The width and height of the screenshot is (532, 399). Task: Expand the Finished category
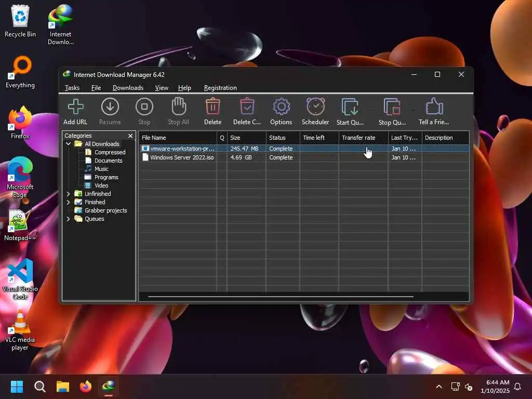(x=68, y=202)
